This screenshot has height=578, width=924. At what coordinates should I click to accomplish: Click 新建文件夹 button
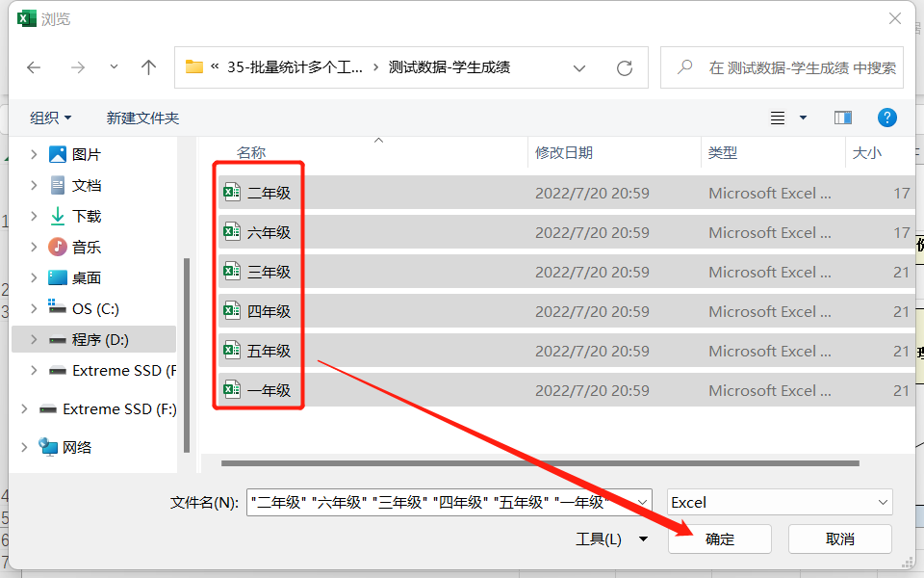pos(142,118)
